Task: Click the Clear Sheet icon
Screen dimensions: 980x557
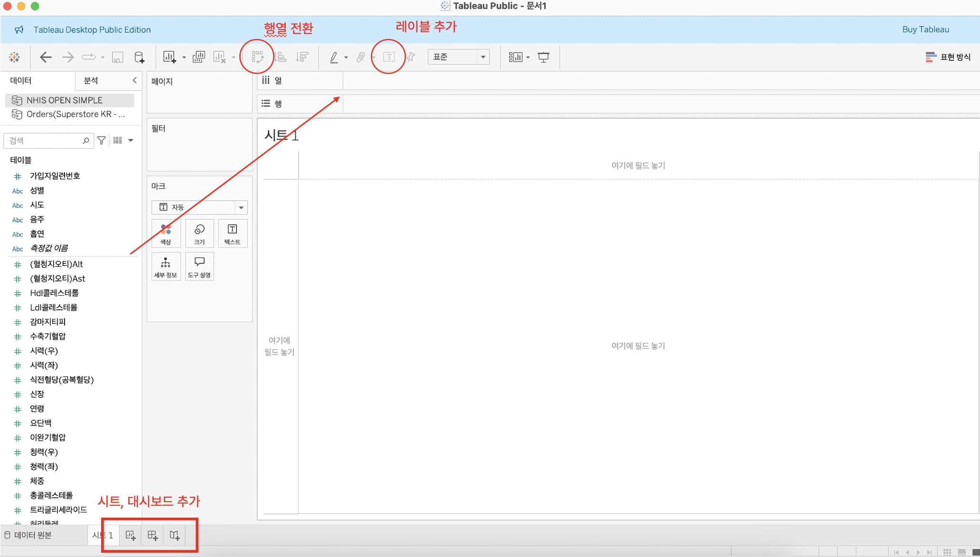Action: click(219, 57)
